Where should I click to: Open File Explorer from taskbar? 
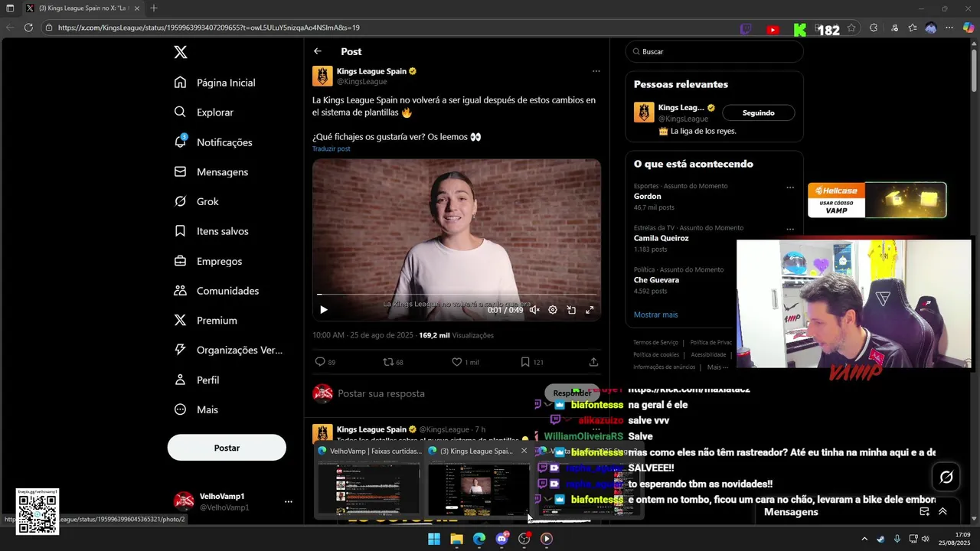pos(456,539)
